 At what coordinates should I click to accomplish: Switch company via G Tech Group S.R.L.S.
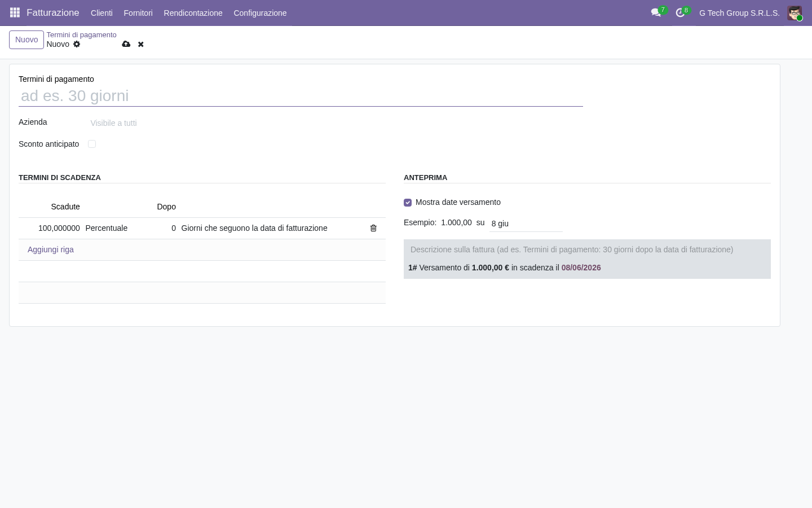coord(739,13)
